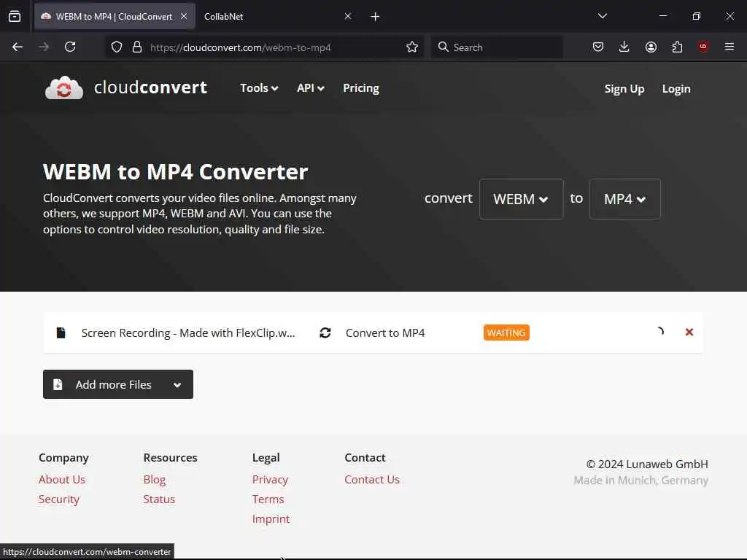
Task: Open the Firefox hamburger menu
Action: click(729, 47)
